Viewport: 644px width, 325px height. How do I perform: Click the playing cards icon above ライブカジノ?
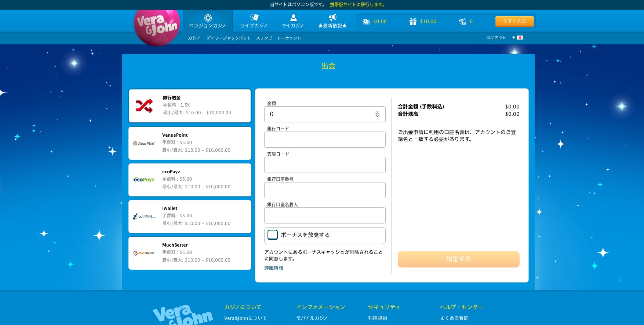tap(254, 17)
